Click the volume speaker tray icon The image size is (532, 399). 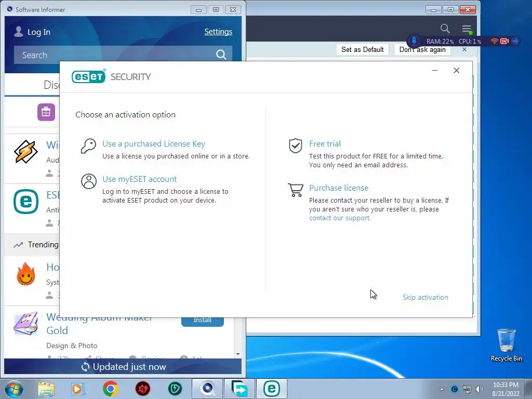pyautogui.click(x=479, y=389)
